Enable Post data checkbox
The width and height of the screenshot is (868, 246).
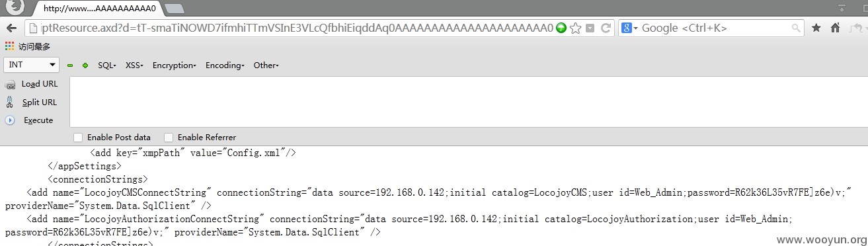point(78,138)
